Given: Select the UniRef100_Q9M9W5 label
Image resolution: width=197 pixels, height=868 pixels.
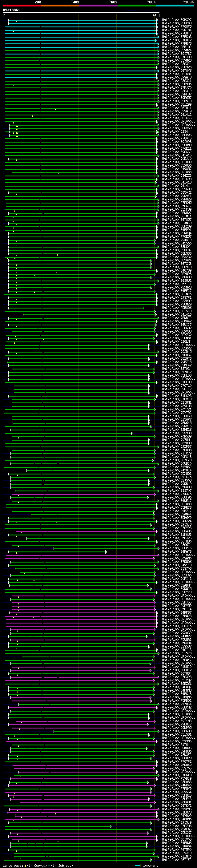Looking at the screenshot, I should pyautogui.click(x=177, y=84).
